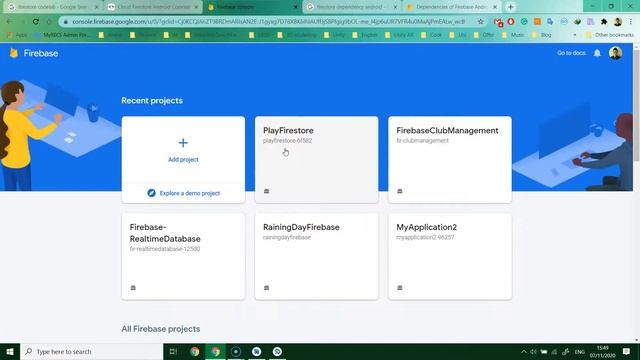Bookmark this page with the star icon
Screen dimensions: 640x360
point(481,22)
